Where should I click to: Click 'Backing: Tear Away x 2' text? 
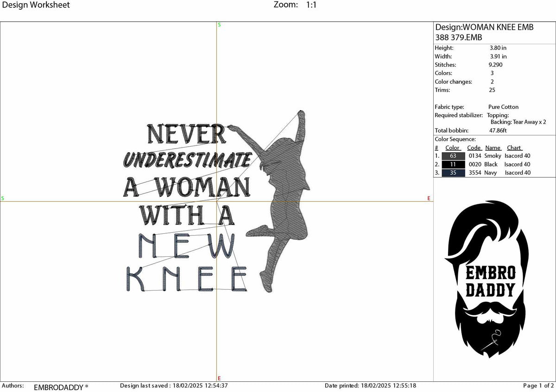[518, 122]
